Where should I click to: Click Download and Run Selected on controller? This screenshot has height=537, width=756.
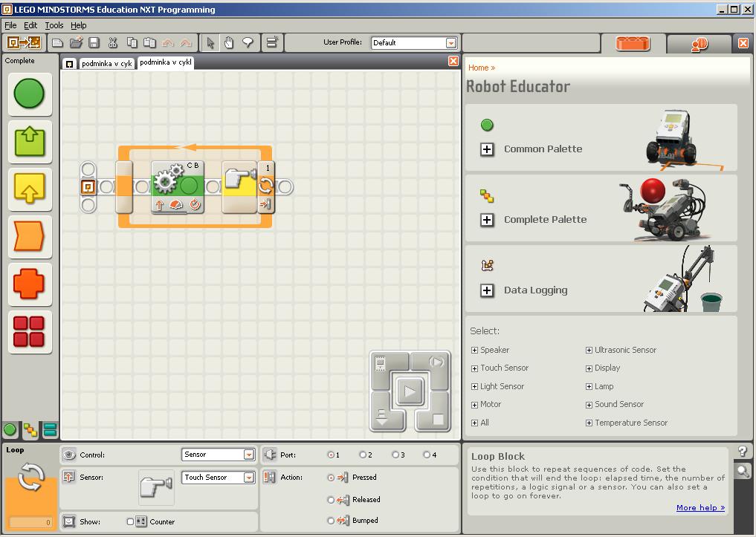tap(436, 362)
